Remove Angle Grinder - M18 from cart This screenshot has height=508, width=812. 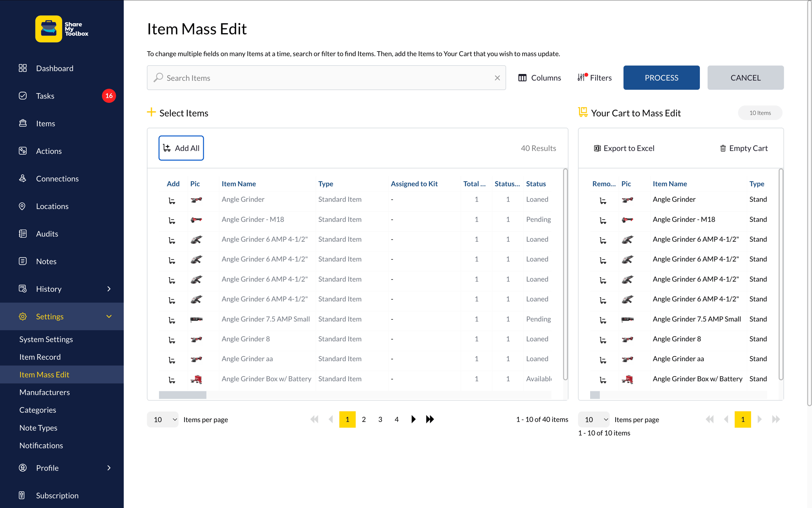tap(603, 220)
